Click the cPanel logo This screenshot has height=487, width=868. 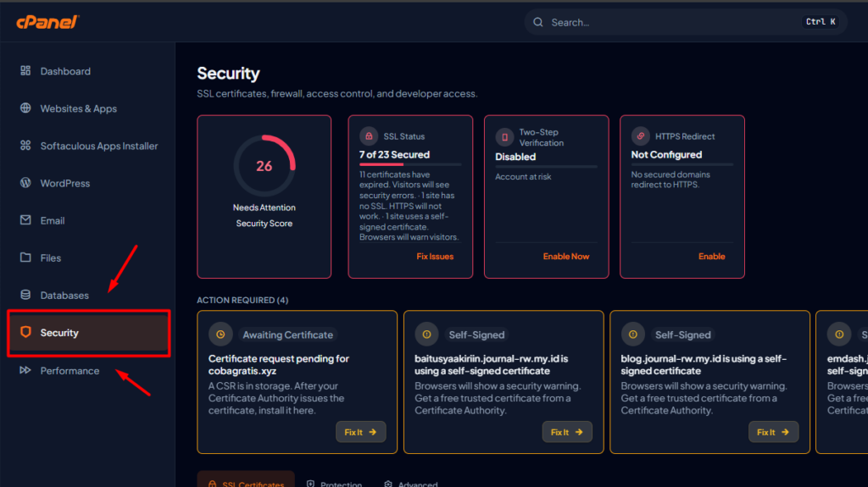[47, 21]
